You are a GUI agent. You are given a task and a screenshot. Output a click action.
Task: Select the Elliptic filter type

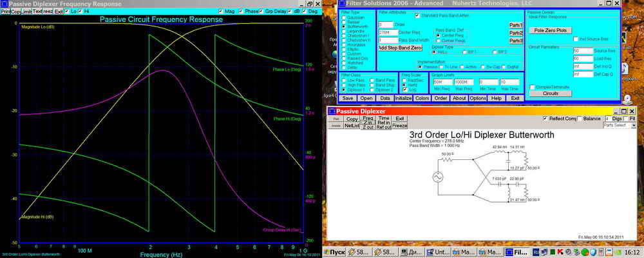point(344,50)
